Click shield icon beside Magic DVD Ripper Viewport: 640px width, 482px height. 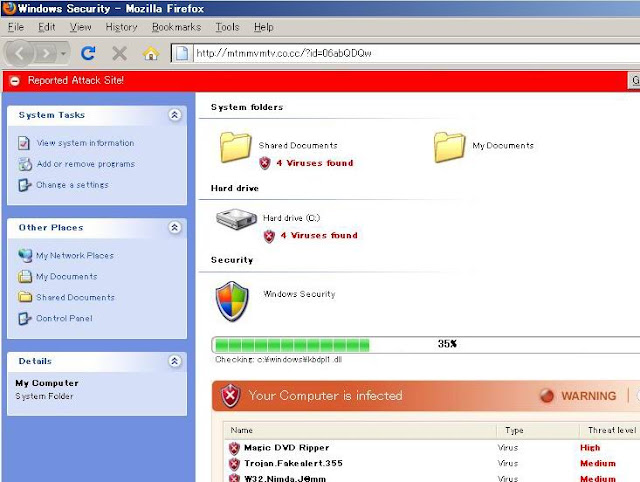tap(234, 448)
